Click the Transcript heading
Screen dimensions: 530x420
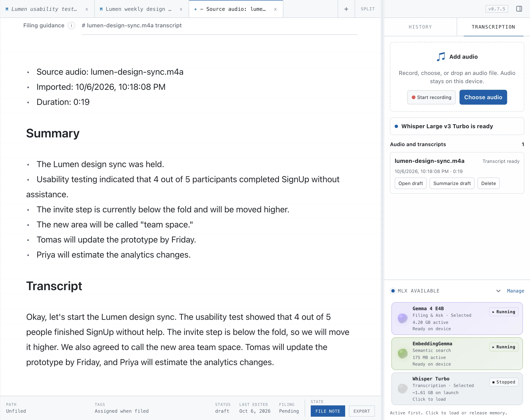(x=54, y=286)
